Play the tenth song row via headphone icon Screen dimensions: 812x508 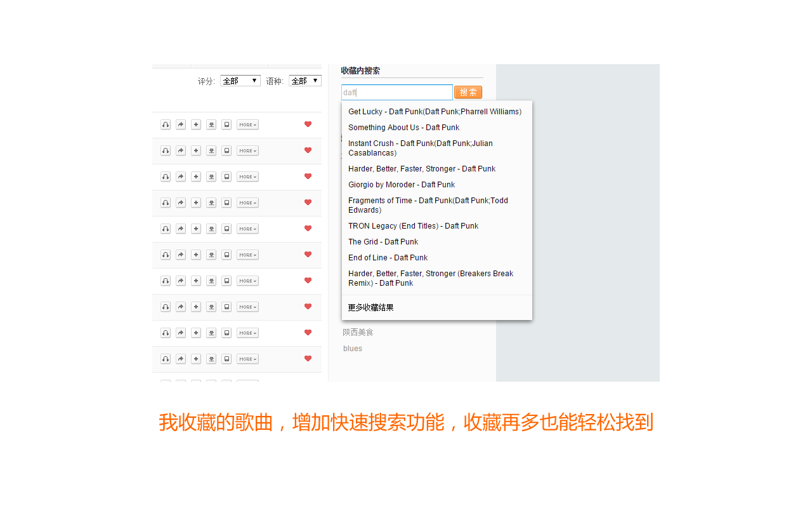click(x=166, y=359)
